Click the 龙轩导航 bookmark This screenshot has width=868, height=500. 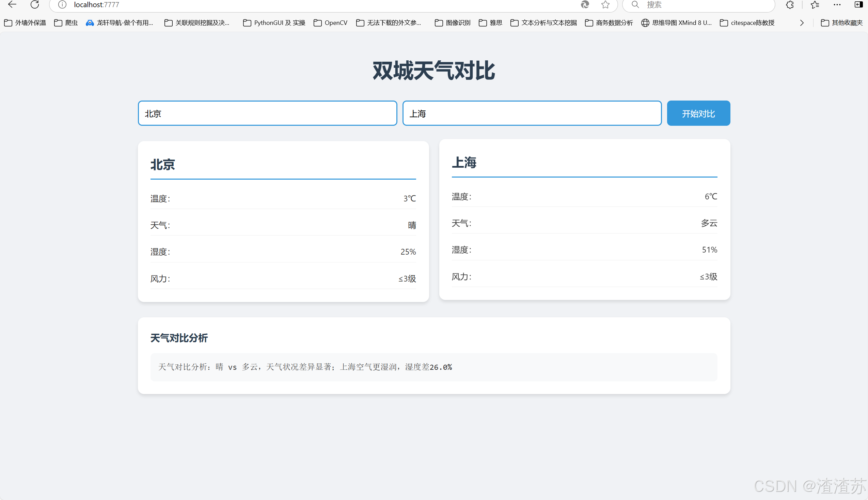(x=120, y=22)
